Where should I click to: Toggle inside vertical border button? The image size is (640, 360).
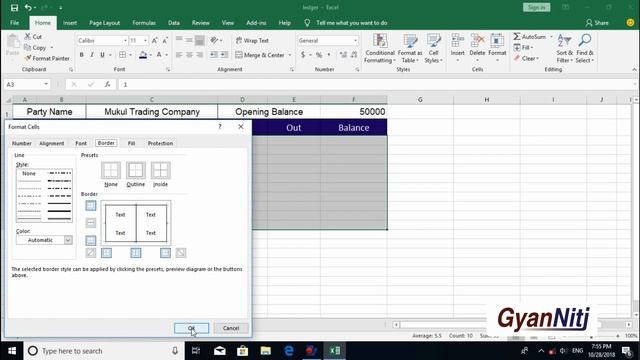point(136,253)
